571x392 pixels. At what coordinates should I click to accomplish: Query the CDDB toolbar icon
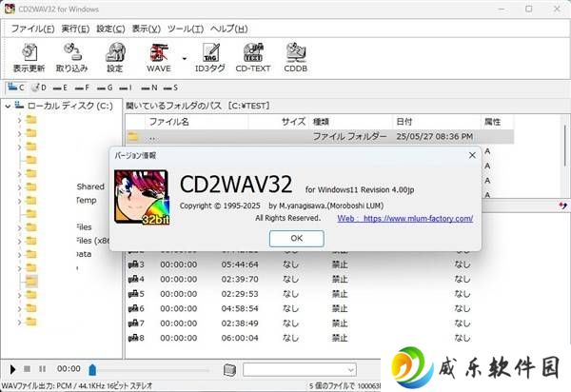coord(296,57)
